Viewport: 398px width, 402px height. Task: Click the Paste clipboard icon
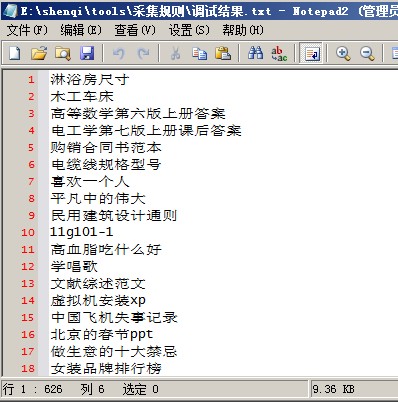pyautogui.click(x=223, y=53)
